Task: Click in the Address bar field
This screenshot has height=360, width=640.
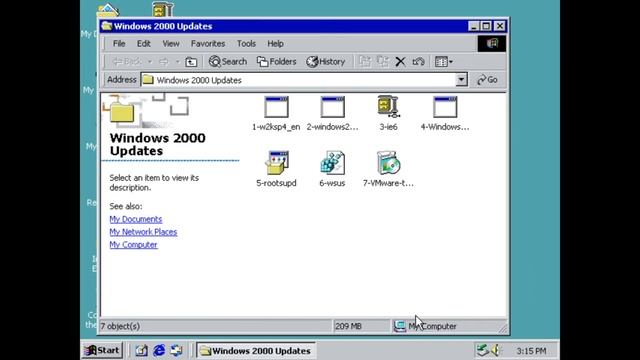Action: click(298, 80)
